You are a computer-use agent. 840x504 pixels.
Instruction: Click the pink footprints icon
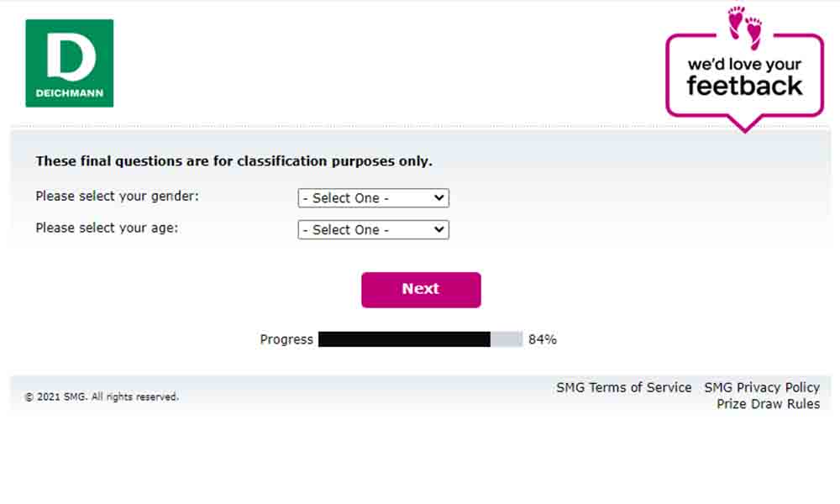pos(744,28)
